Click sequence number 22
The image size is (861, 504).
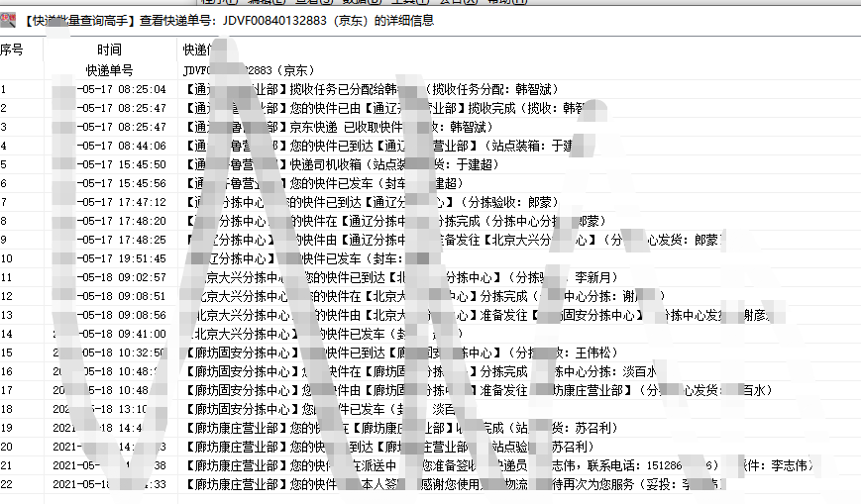[6, 484]
